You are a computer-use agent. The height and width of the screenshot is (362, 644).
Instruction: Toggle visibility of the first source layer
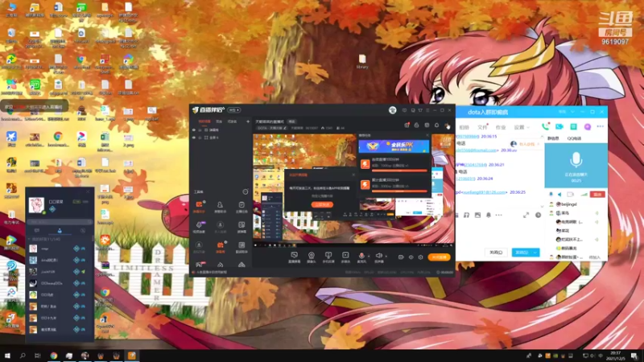point(194,130)
